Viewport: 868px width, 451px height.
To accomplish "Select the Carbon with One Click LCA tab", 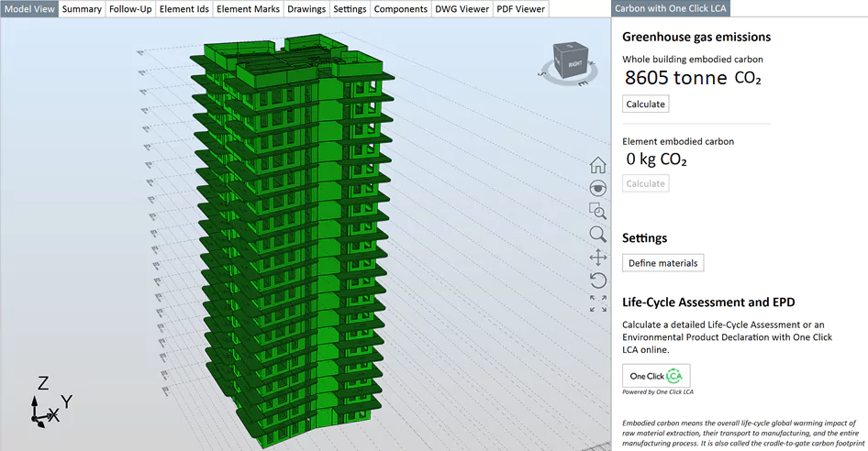I will (671, 9).
